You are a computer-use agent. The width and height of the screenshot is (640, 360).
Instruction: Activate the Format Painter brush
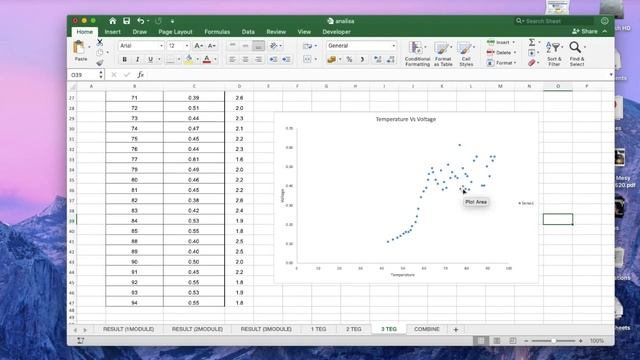(x=100, y=63)
